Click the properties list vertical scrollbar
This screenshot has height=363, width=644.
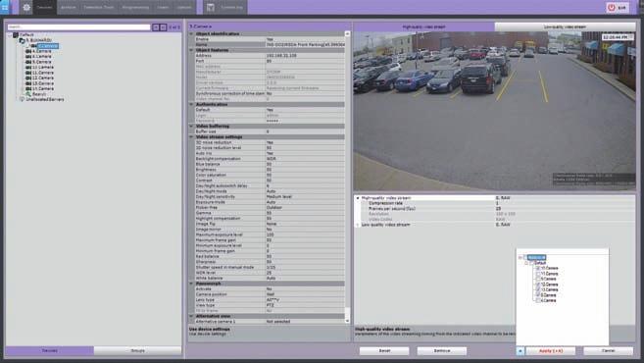click(x=347, y=177)
